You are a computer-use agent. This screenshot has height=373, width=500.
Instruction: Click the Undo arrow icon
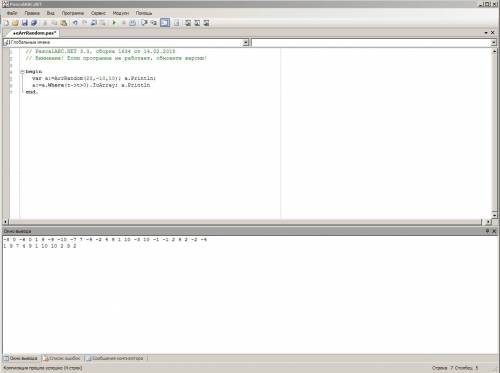tap(75, 23)
